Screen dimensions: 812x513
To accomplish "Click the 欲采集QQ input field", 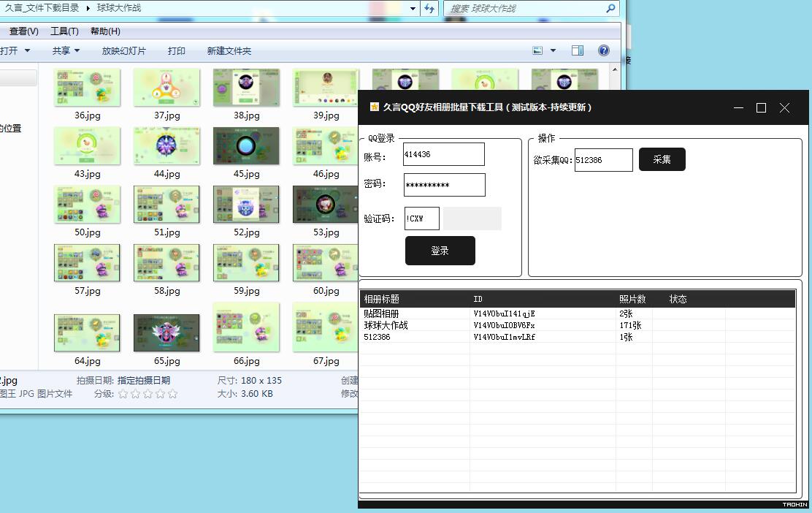I will tap(604, 160).
